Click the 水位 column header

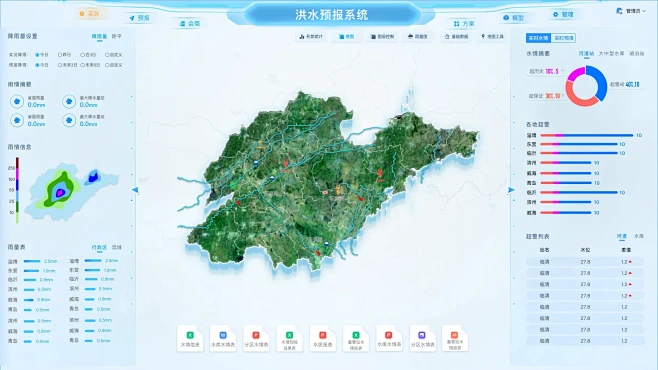585,250
